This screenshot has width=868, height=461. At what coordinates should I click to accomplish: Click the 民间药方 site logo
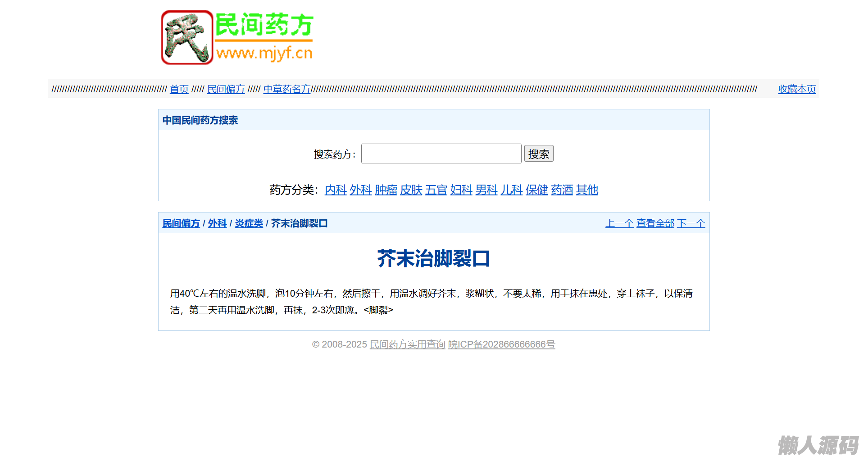(x=237, y=37)
